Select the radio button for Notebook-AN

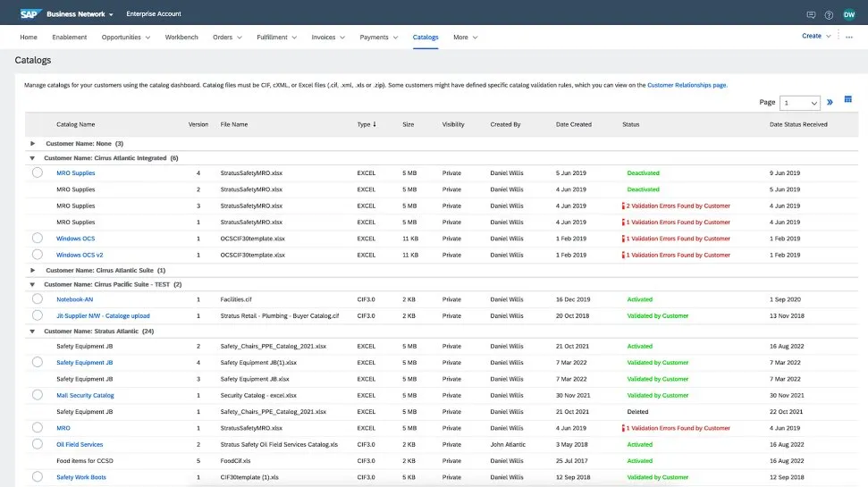coord(38,299)
